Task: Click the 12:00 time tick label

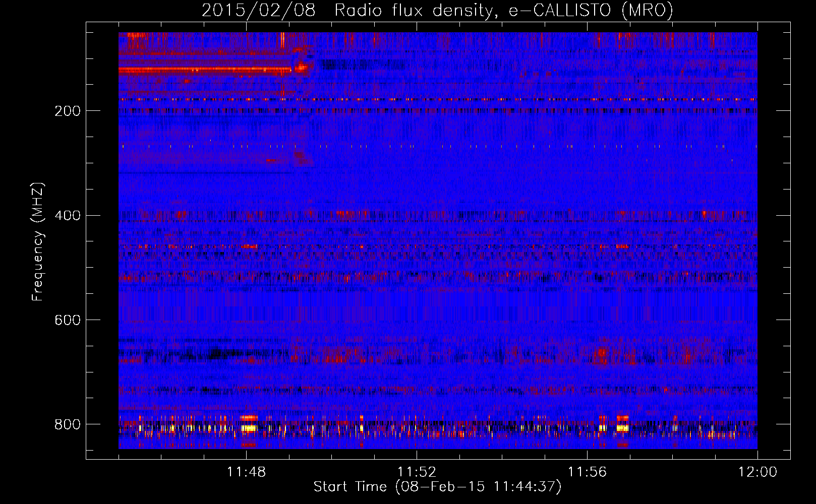Action: [757, 472]
